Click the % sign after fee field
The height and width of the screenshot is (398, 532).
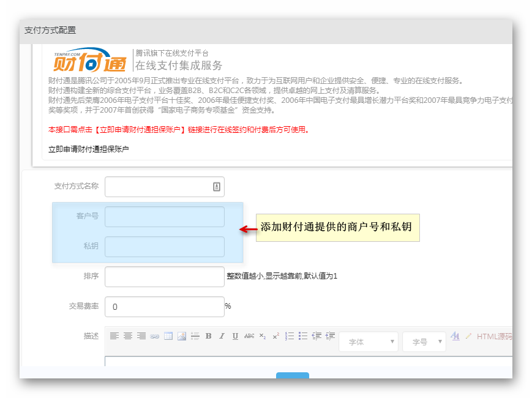pyautogui.click(x=228, y=306)
